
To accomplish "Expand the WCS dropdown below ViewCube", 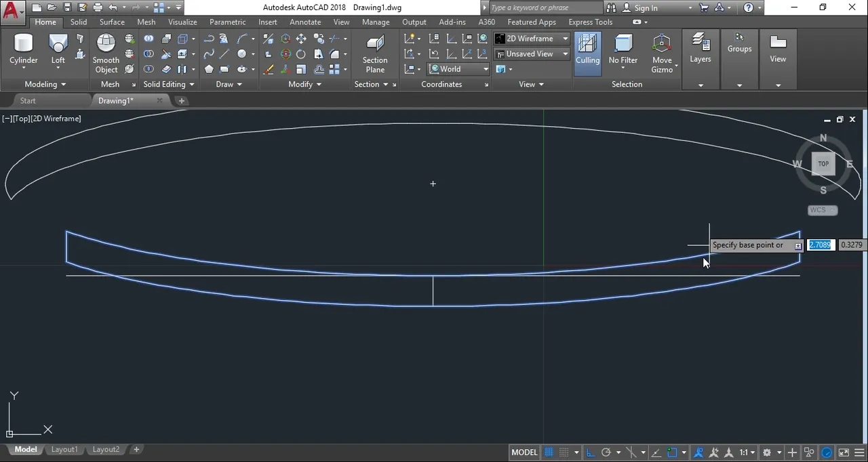I will click(823, 210).
